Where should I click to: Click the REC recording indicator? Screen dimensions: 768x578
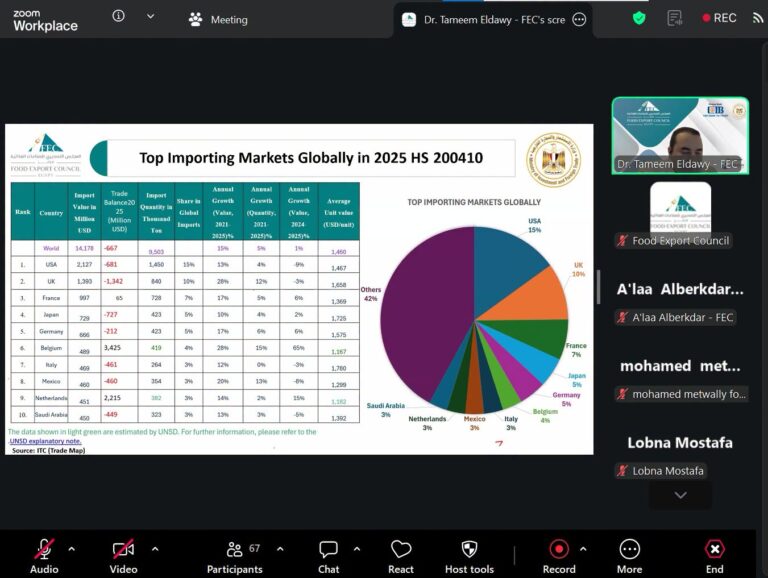[719, 18]
